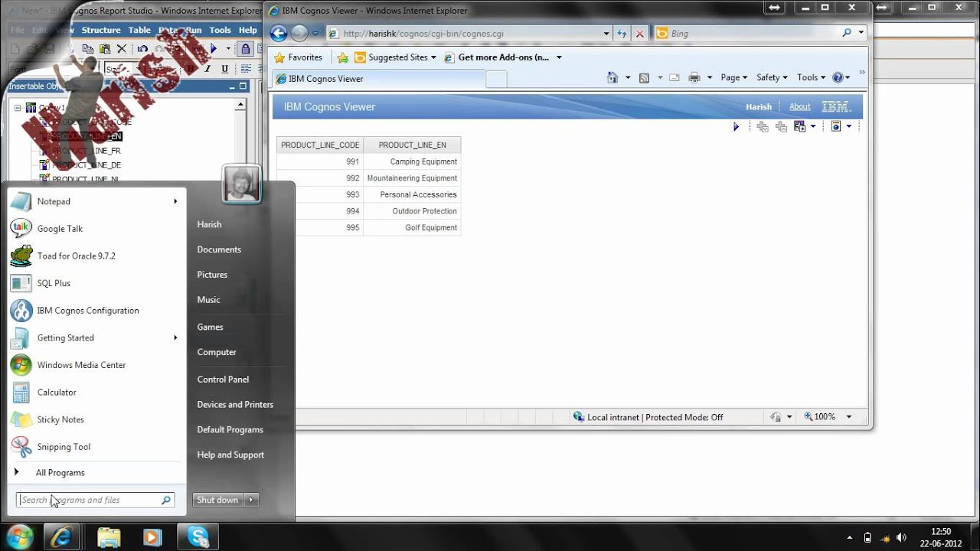
Task: Click the Print icon in IE command bar
Action: (694, 77)
